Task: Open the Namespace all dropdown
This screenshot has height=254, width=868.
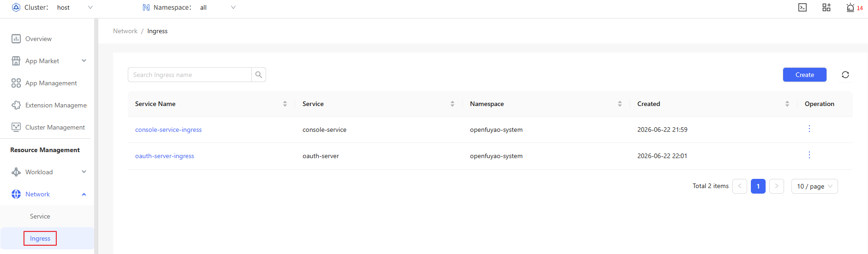Action: tap(218, 7)
